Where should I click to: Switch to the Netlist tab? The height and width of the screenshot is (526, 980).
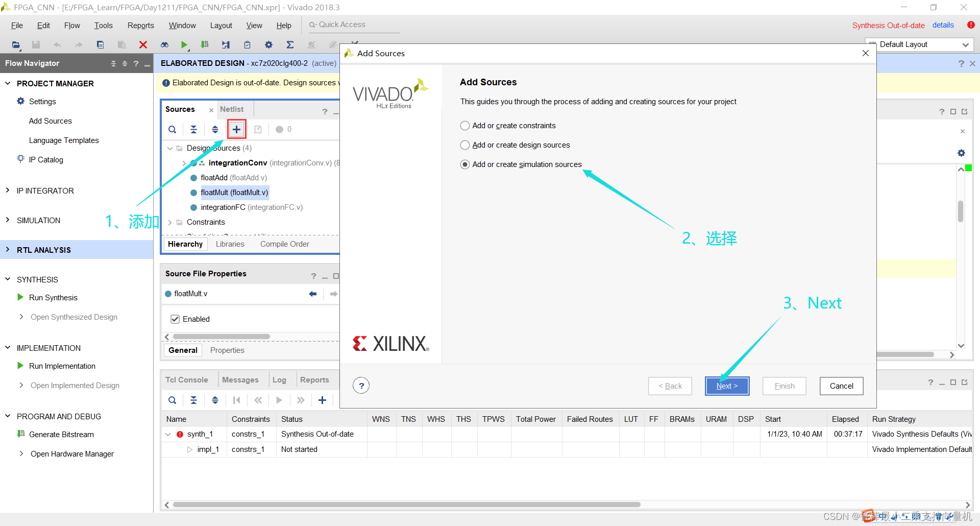(232, 109)
